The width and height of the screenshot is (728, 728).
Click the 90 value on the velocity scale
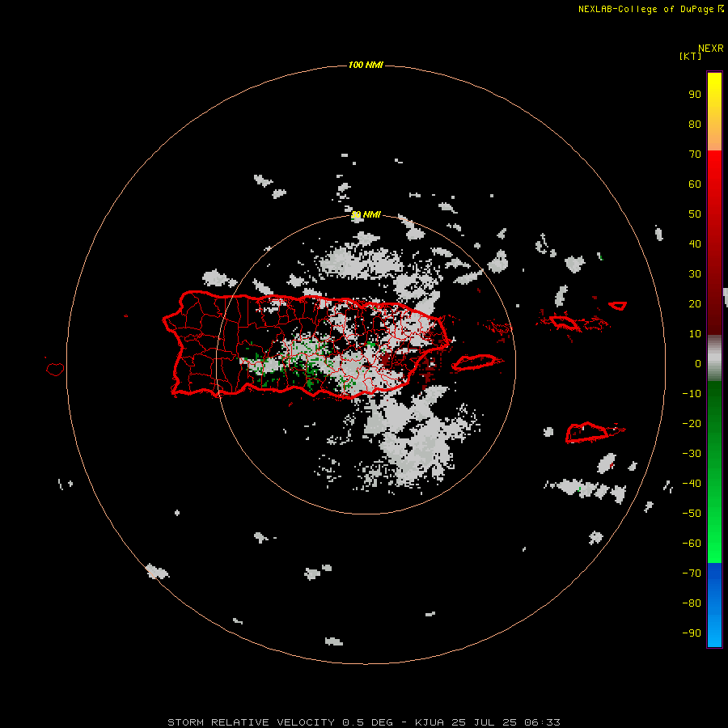(695, 95)
